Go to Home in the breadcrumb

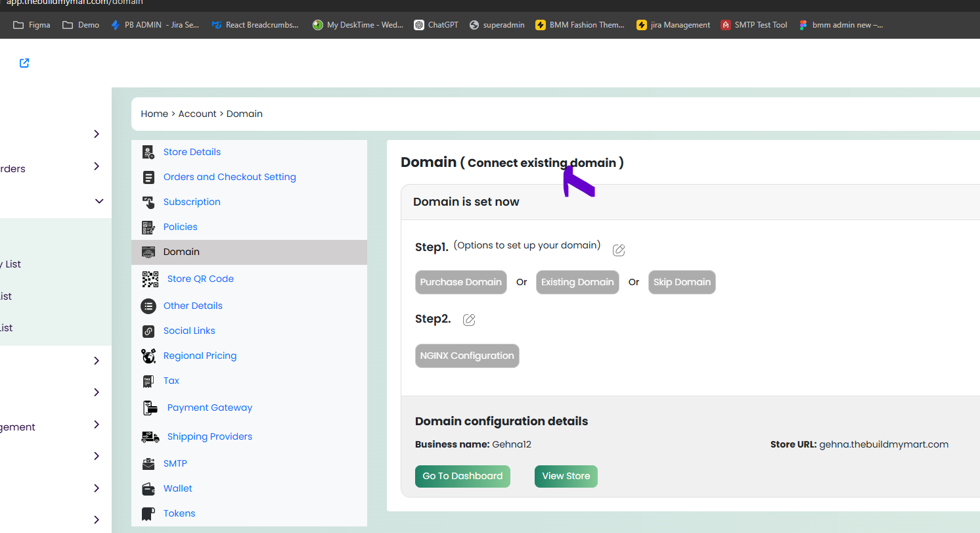coord(154,114)
